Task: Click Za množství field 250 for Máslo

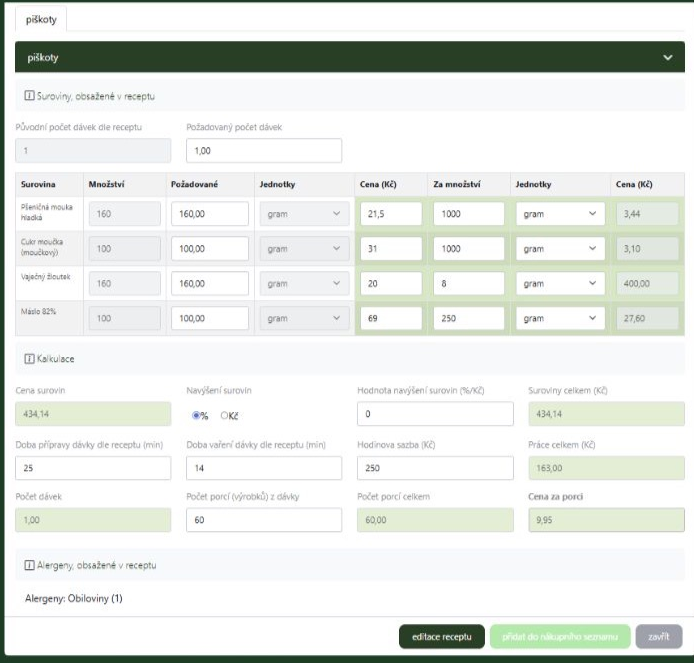Action: [469, 318]
